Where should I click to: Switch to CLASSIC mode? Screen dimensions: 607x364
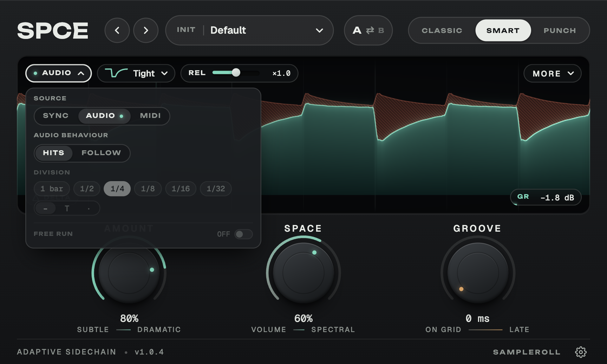point(442,31)
